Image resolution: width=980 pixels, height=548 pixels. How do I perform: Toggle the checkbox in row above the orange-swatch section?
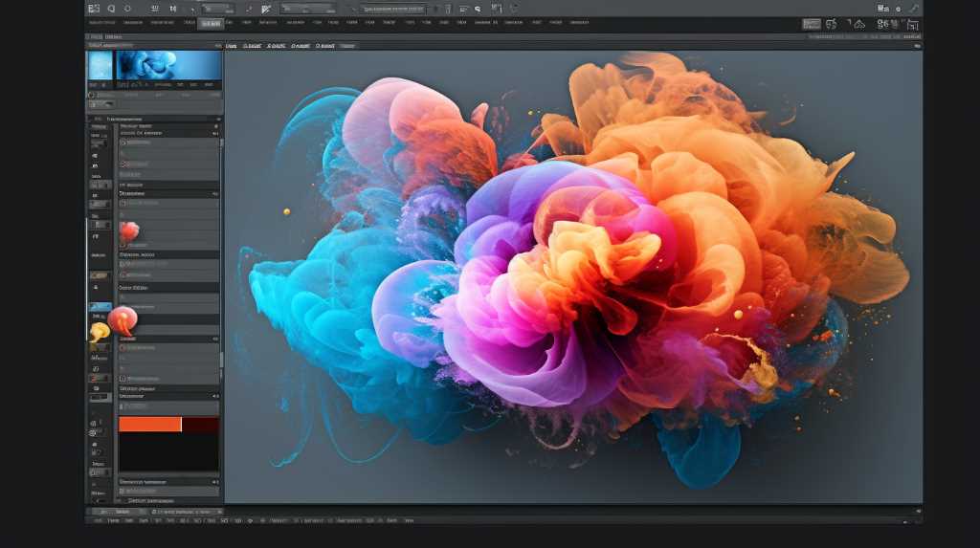point(122,379)
